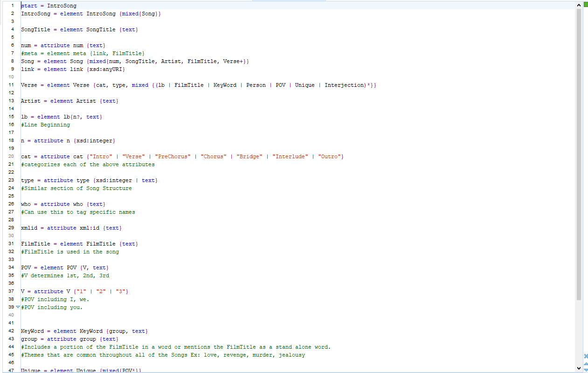Screen dimensions: 588x373
Task: Click the 'Person' reference in the Verse line
Action: [x=256, y=85]
